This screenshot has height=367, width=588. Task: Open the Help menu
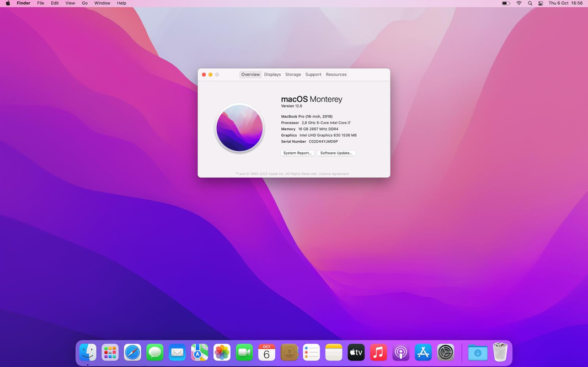click(121, 3)
